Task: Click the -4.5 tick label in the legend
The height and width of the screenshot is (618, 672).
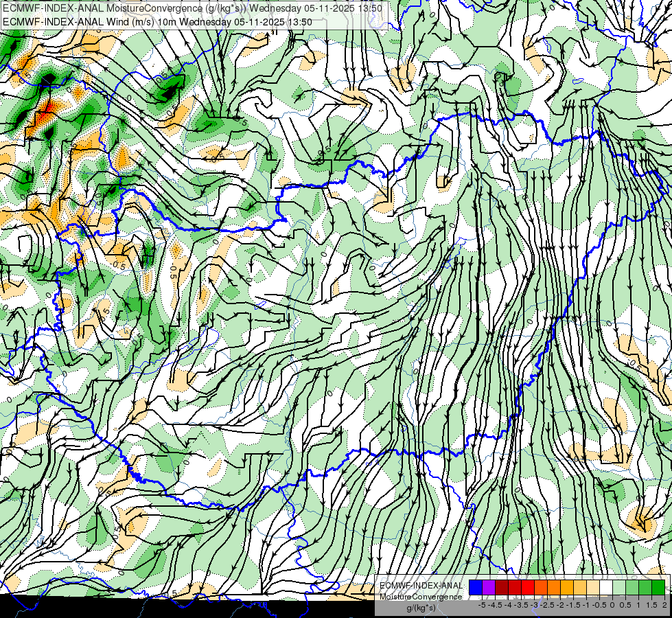Action: [496, 605]
